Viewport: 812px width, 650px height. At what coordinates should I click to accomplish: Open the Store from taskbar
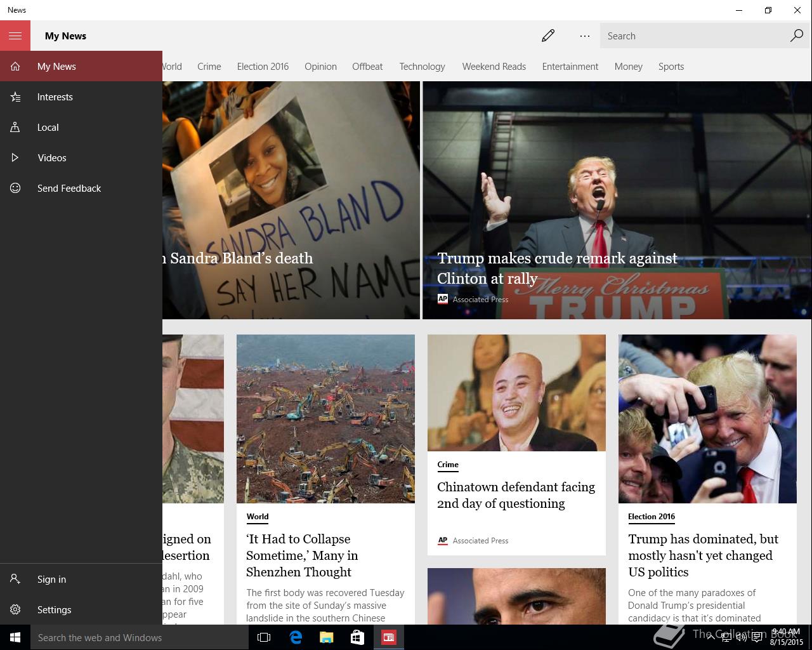pyautogui.click(x=357, y=637)
